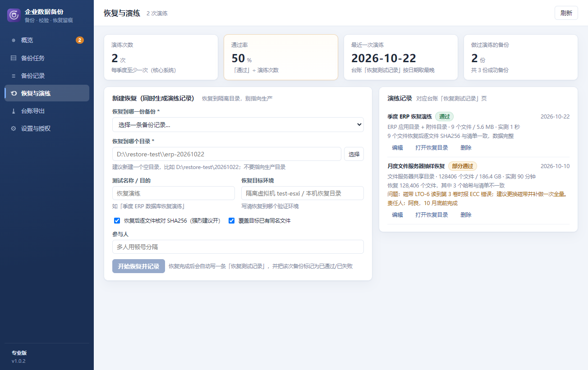
Task: Click the 恢复与演练 restore icon
Action: pos(14,93)
